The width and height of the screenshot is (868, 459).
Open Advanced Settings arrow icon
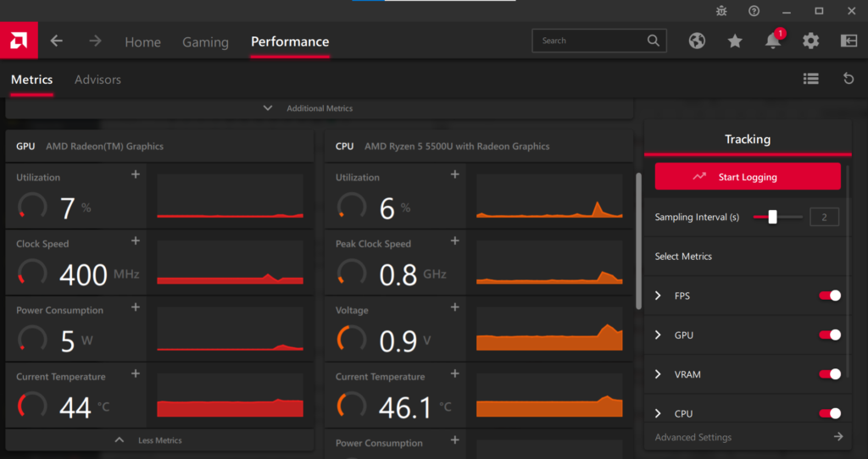point(838,437)
